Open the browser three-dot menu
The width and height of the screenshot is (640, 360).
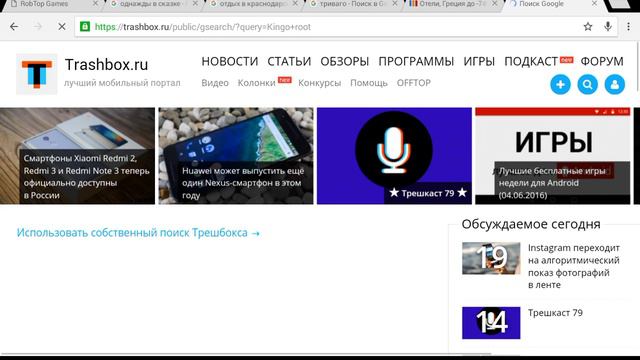tap(628, 27)
